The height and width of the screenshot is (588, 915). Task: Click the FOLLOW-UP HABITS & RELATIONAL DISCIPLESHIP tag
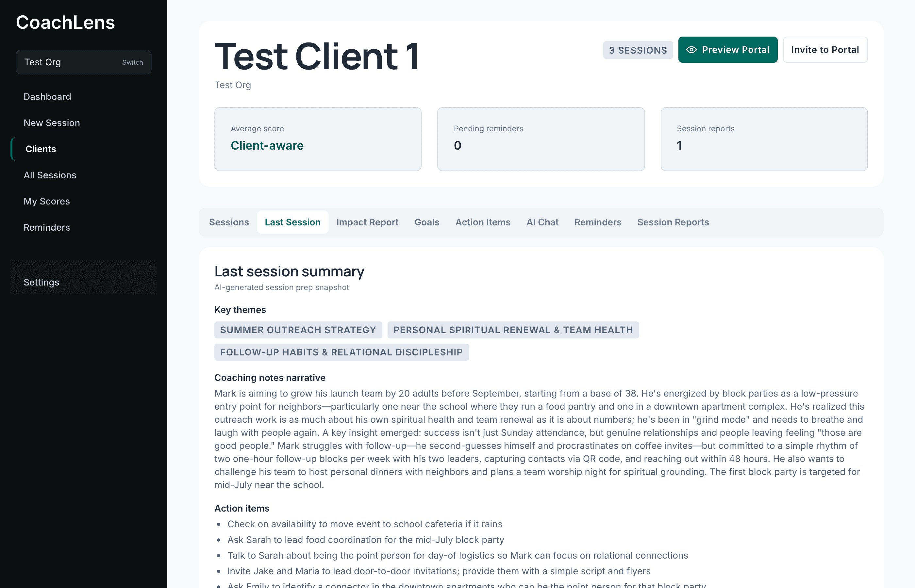[341, 352]
